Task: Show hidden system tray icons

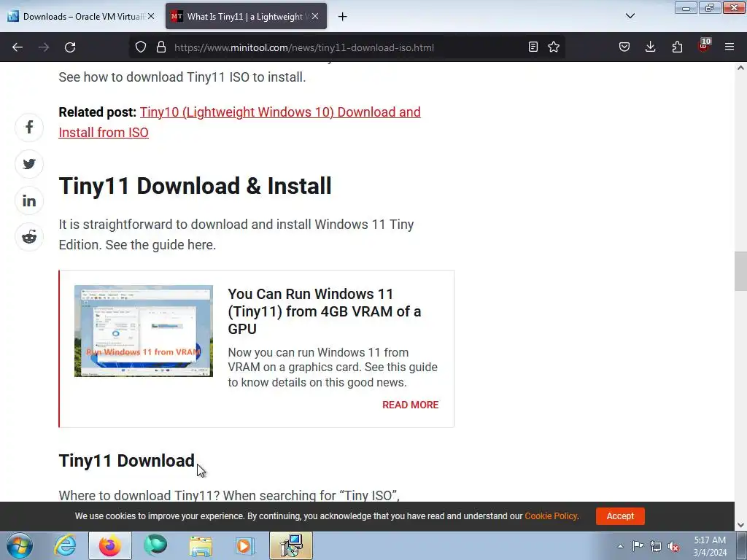Action: 620,546
